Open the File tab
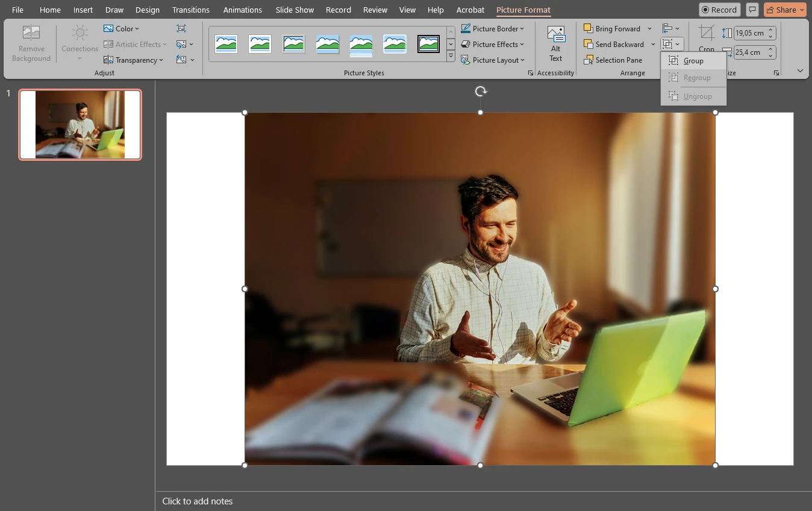 (x=17, y=10)
